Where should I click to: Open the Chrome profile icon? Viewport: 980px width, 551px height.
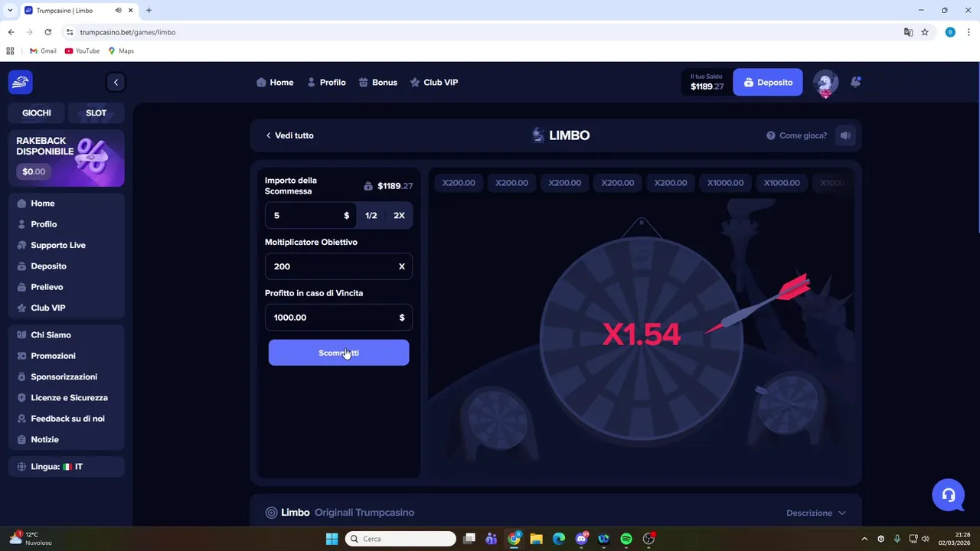coord(950,32)
